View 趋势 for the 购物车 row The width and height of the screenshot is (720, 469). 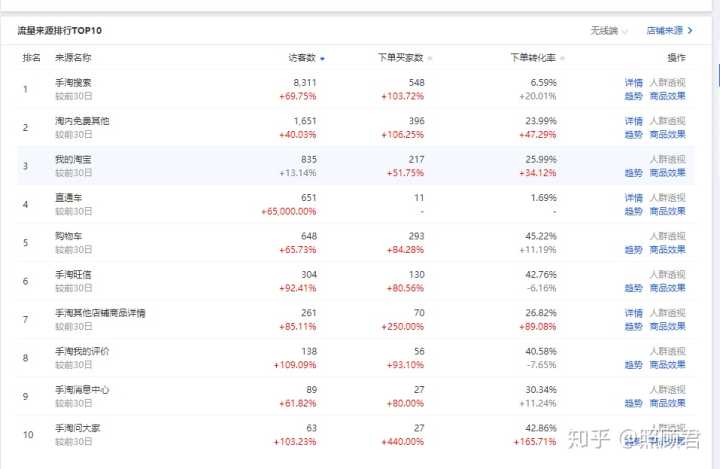[x=634, y=249]
